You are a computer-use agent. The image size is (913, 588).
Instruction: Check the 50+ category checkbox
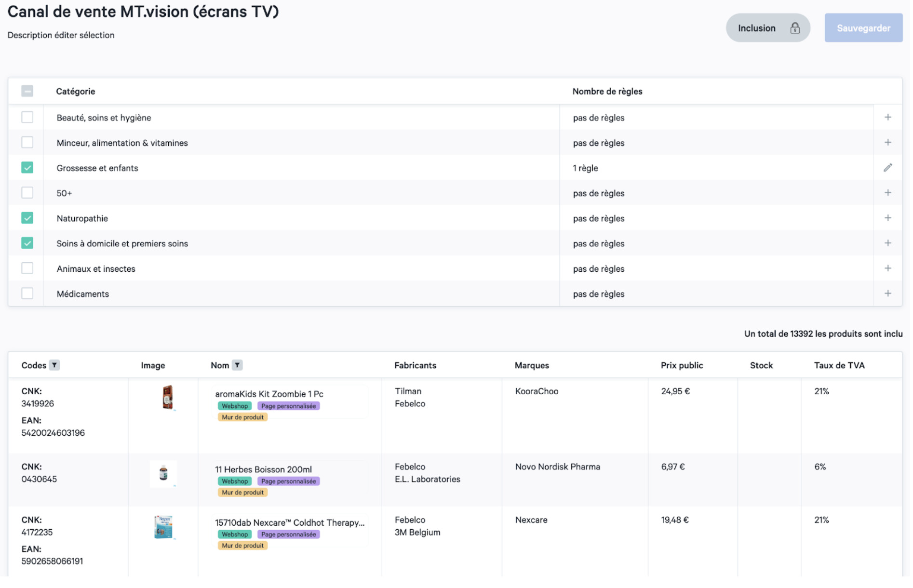tap(27, 193)
